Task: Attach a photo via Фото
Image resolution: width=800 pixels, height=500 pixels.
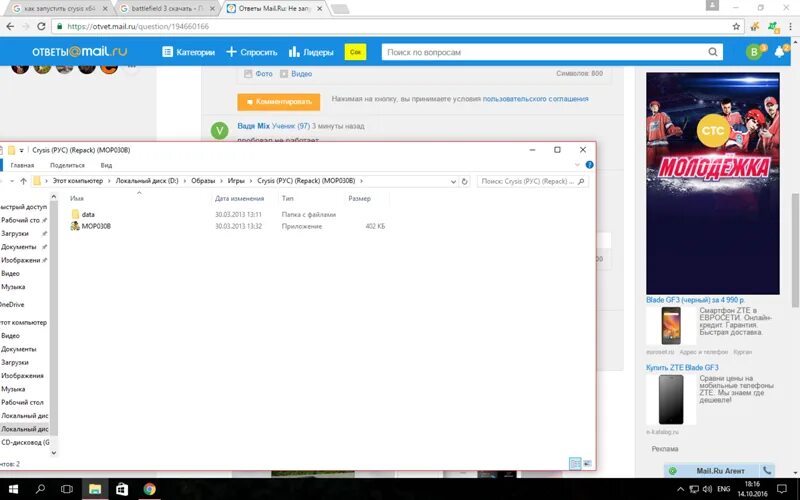Action: (258, 74)
